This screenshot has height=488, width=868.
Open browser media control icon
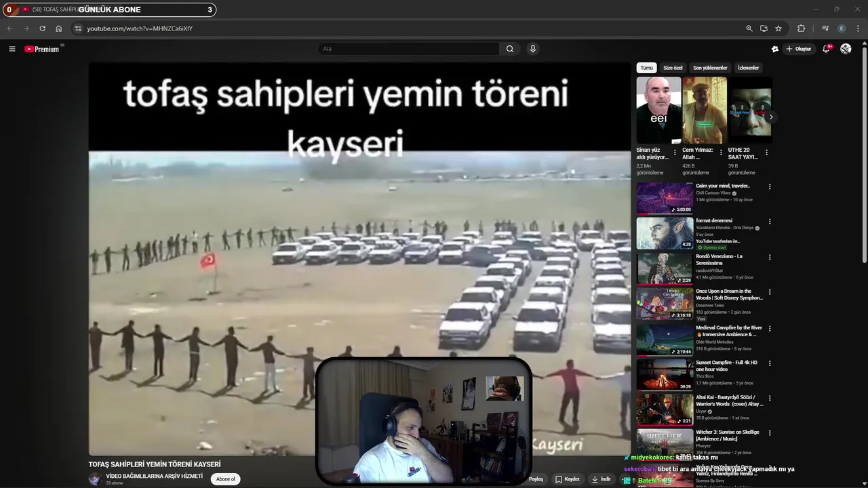point(825,28)
